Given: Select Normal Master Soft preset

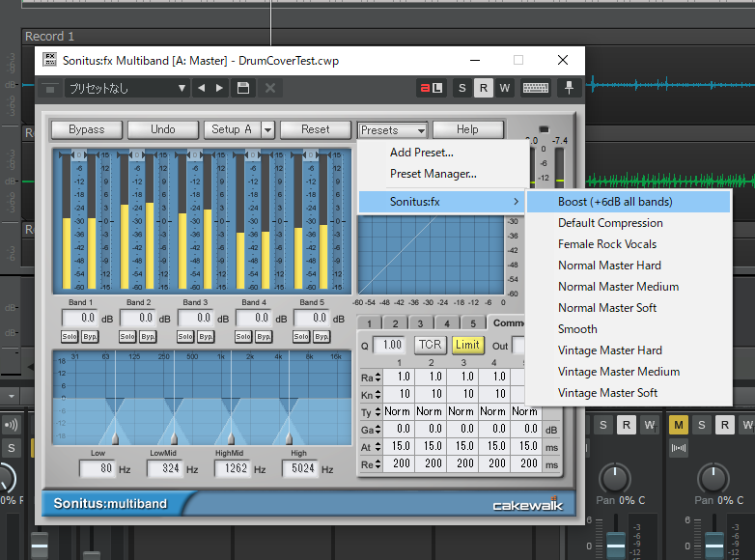Looking at the screenshot, I should pos(629,308).
